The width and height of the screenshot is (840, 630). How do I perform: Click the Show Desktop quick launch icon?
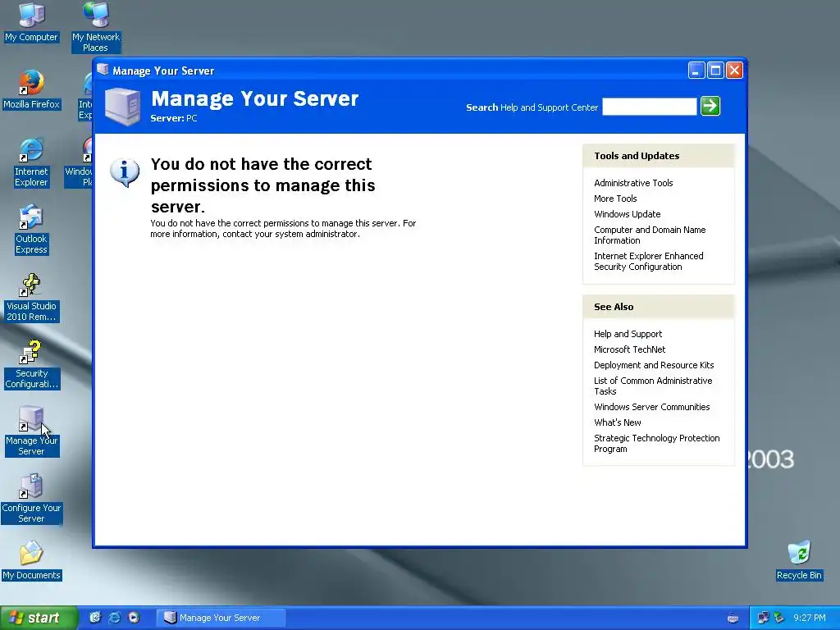click(x=95, y=617)
